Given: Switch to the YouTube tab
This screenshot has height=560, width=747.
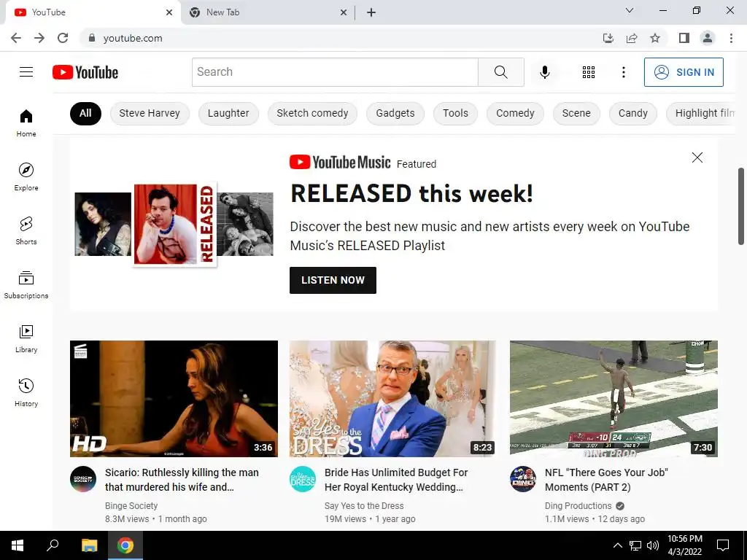Looking at the screenshot, I should [93, 12].
